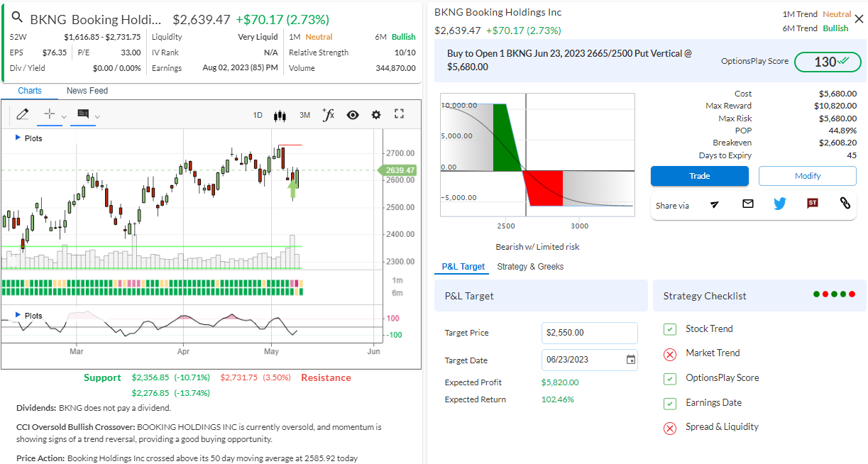Click the OptionsPlay Score checklist check icon
This screenshot has height=464, width=868.
click(x=670, y=379)
